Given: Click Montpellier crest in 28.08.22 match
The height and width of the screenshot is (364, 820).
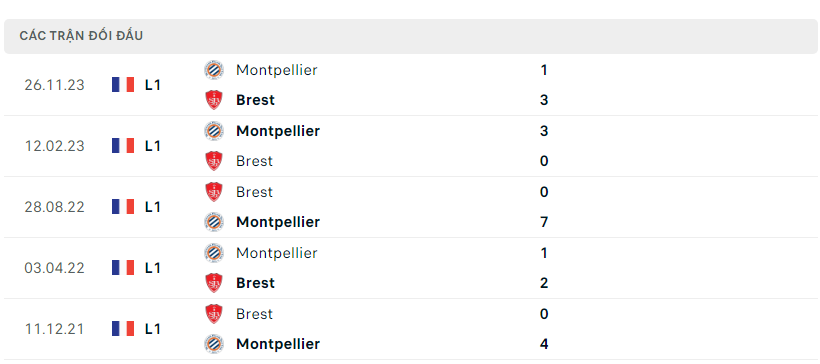Looking at the screenshot, I should (214, 222).
